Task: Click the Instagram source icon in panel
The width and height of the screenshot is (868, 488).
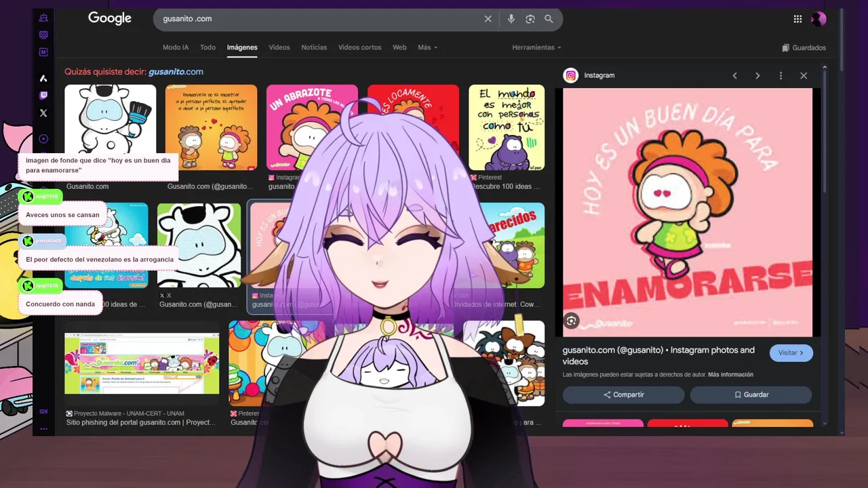Action: pos(571,76)
